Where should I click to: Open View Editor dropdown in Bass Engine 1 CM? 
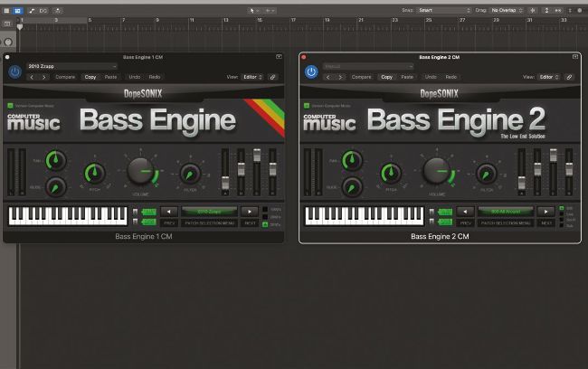[252, 77]
